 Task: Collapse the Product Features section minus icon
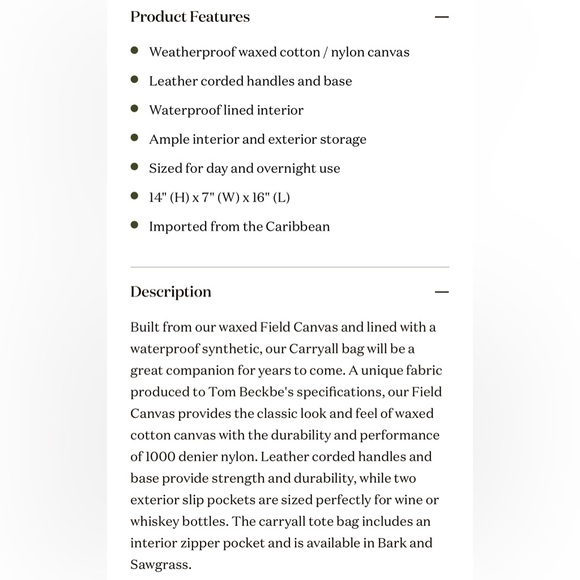[441, 17]
